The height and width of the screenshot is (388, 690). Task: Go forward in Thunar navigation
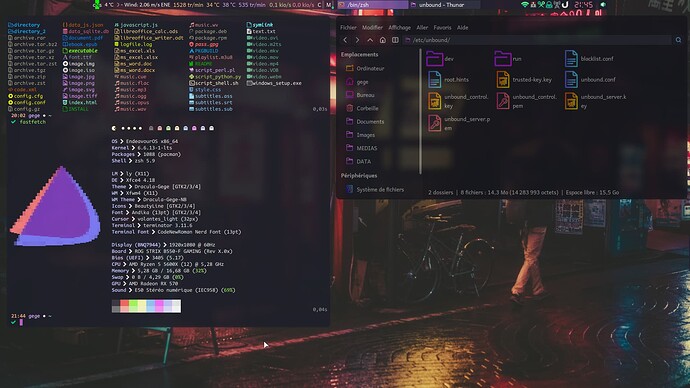pos(357,40)
